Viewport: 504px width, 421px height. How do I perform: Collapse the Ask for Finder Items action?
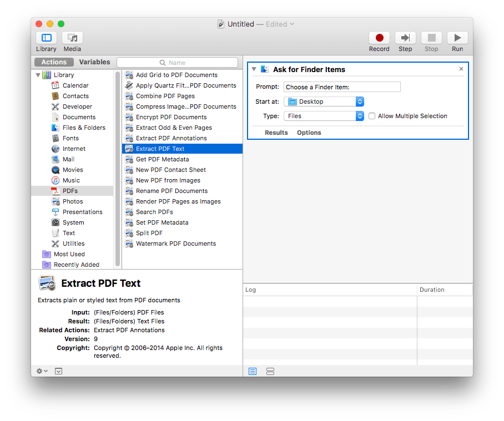point(254,69)
